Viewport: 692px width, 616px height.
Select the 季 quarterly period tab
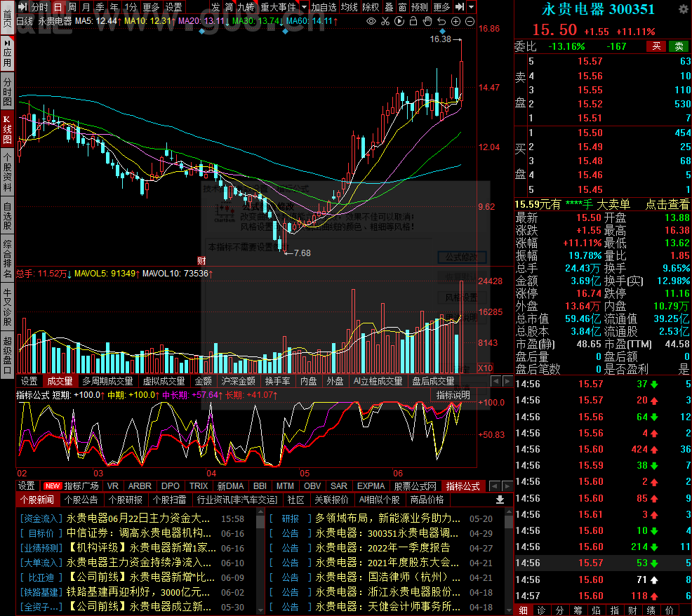(x=100, y=7)
